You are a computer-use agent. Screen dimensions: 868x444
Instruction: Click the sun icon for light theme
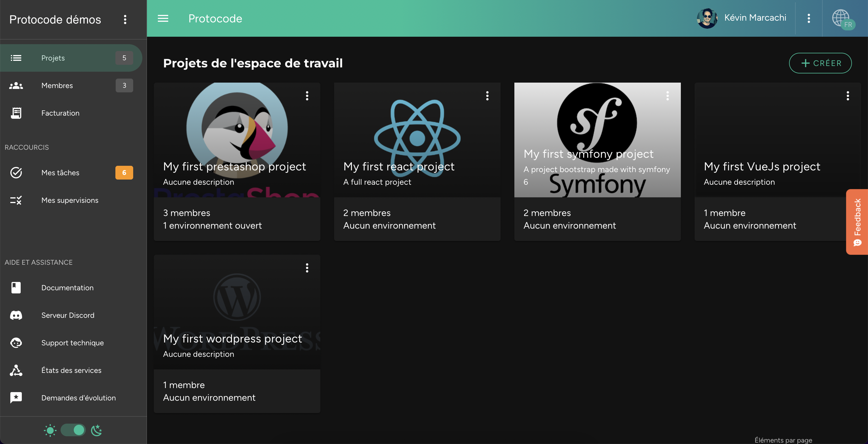tap(50, 430)
